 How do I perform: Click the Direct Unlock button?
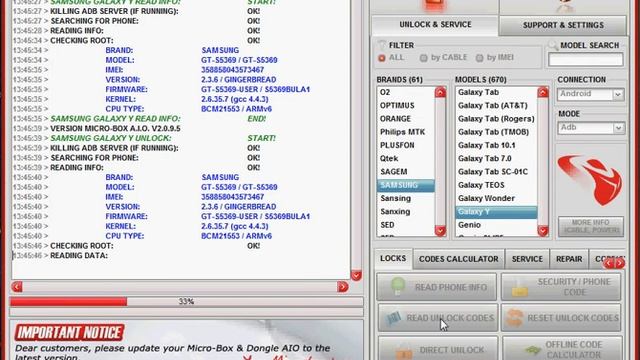pyautogui.click(x=438, y=349)
